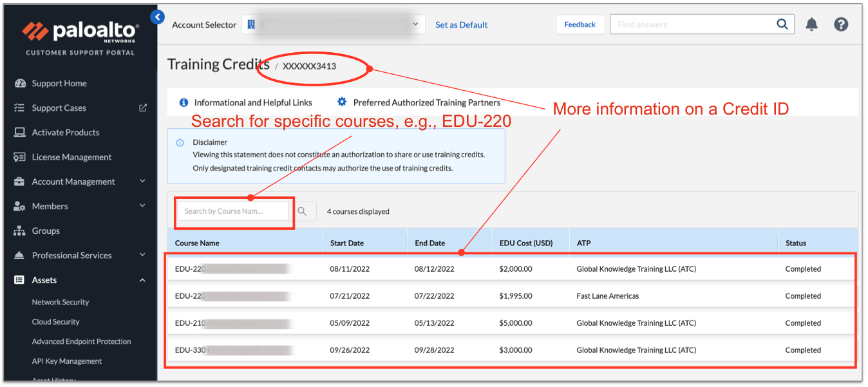Collapse the sidebar with the blue arrow button
Viewport: 868px width, 387px height.
tap(157, 17)
